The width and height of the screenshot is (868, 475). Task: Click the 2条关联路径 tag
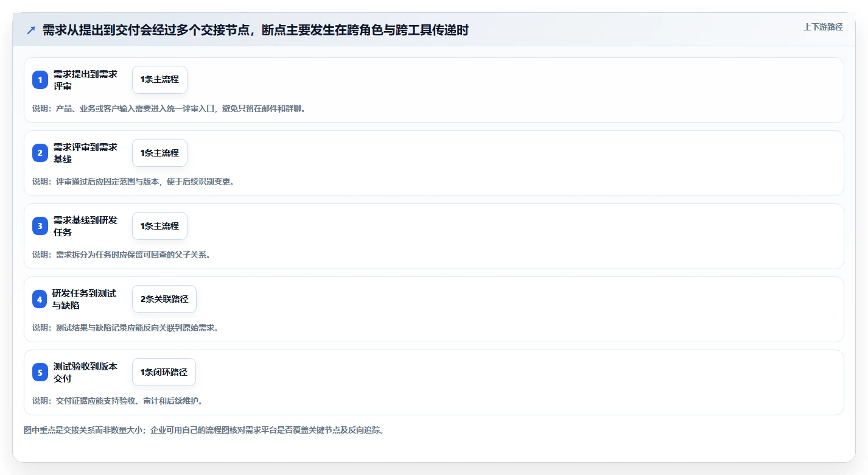164,299
